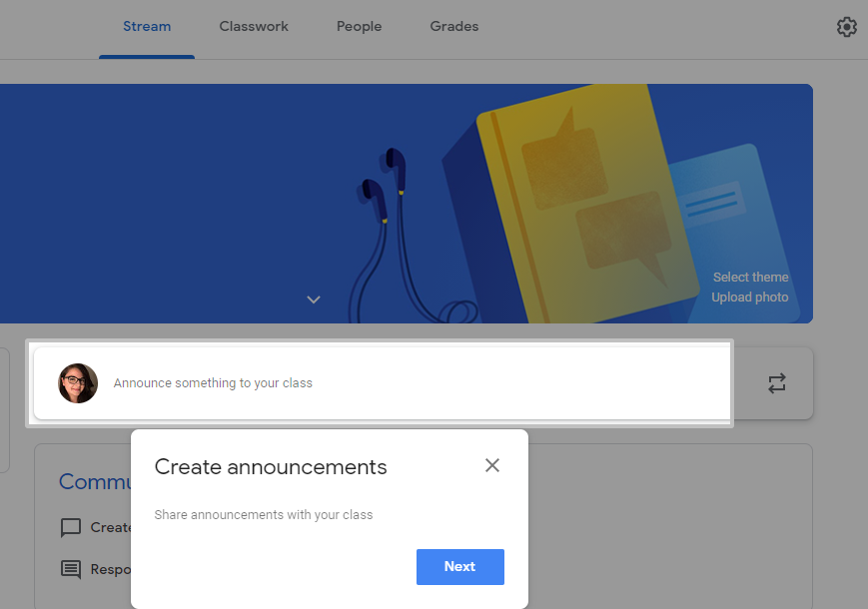Image resolution: width=868 pixels, height=609 pixels.
Task: Click the Share announcements with your class text
Action: click(264, 515)
